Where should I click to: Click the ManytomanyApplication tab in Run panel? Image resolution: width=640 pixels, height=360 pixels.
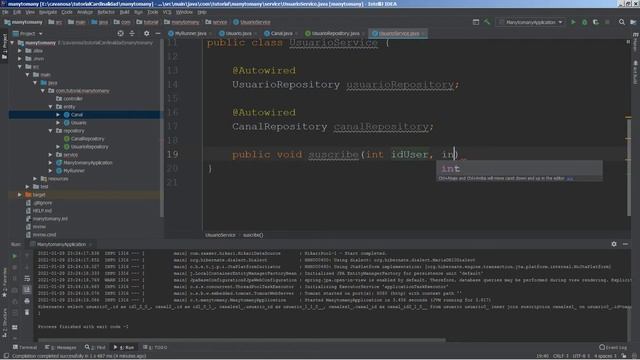tap(61, 244)
